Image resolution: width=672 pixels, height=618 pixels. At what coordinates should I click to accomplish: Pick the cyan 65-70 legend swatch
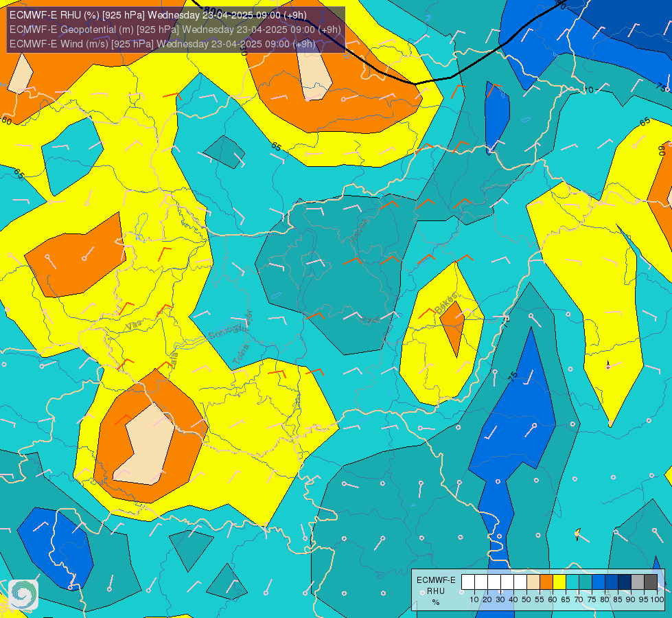pos(572,582)
